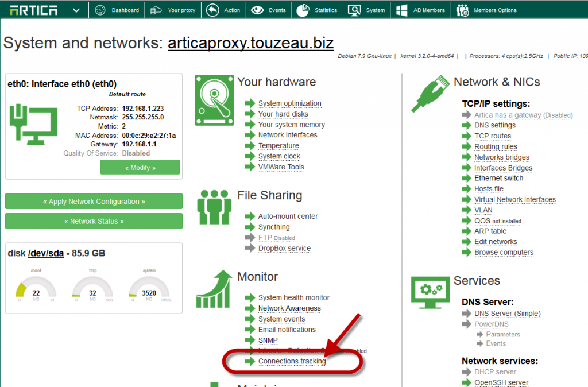588x387 pixels.
Task: Open Network interfaces link
Action: (x=288, y=134)
